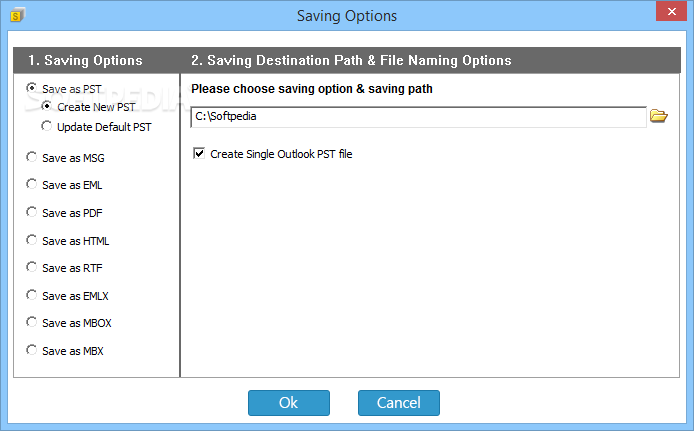Select Save as MSG format

point(32,157)
